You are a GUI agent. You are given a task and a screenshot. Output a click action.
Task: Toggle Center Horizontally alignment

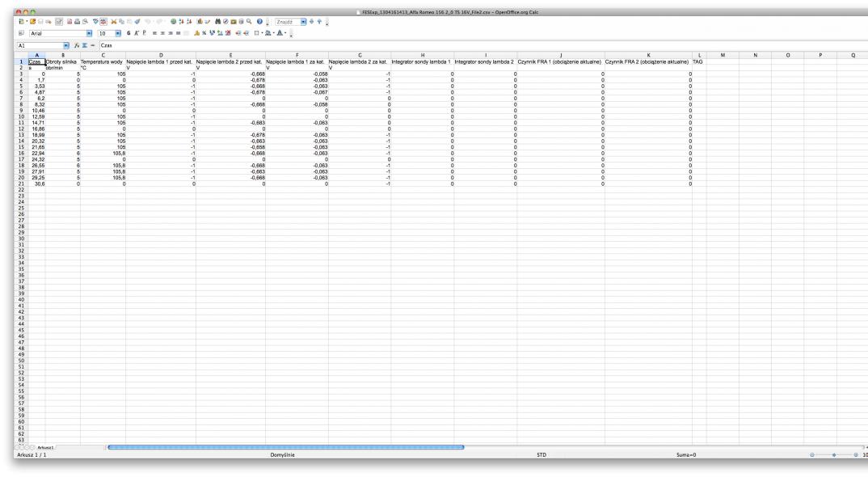[x=162, y=33]
